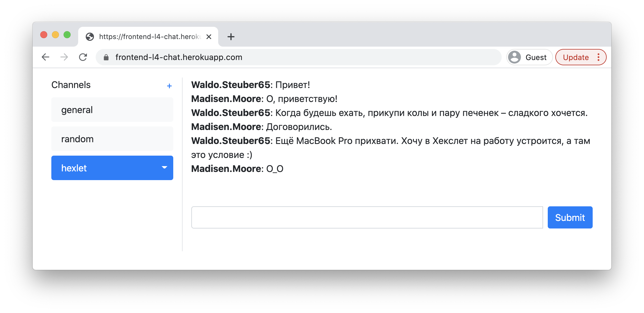This screenshot has height=313, width=644.
Task: Click the browser reload icon
Action: [x=83, y=57]
